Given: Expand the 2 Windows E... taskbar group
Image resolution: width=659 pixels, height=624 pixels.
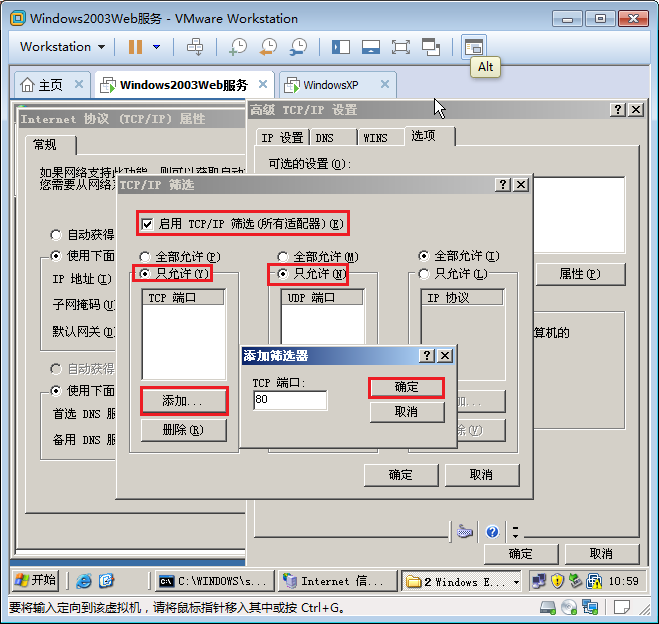Looking at the screenshot, I should [x=461, y=581].
